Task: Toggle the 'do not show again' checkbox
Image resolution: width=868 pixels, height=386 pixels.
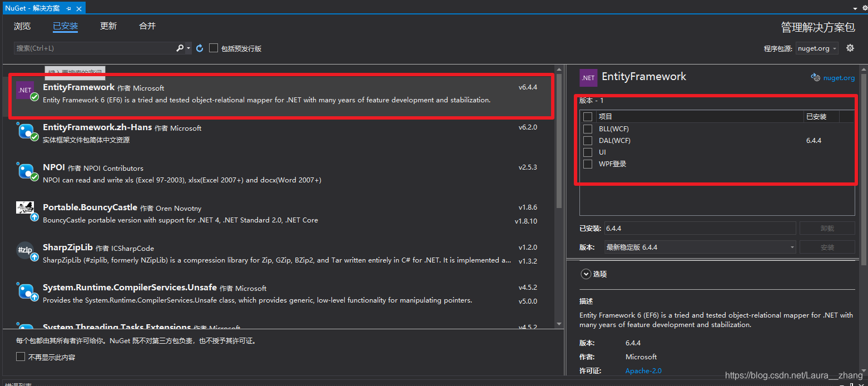Action: point(21,357)
